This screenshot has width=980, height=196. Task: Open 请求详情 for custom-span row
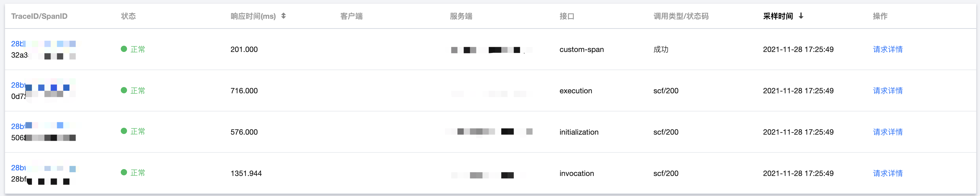[888, 49]
